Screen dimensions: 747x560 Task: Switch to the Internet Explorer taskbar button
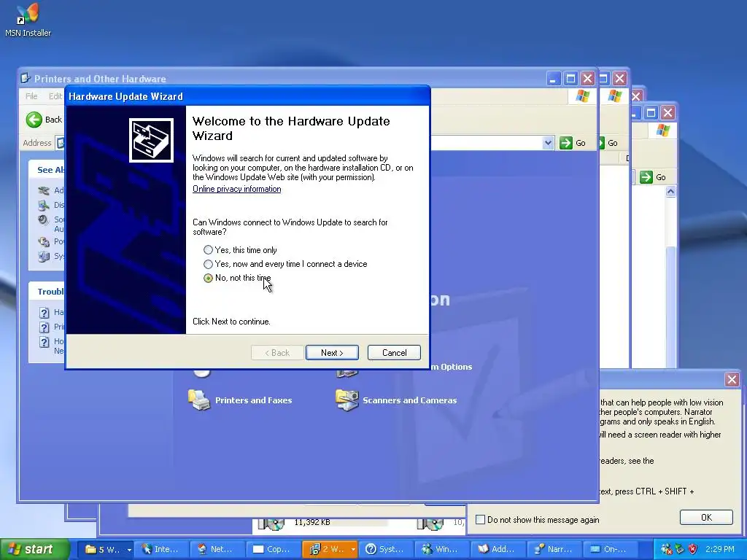pos(160,550)
